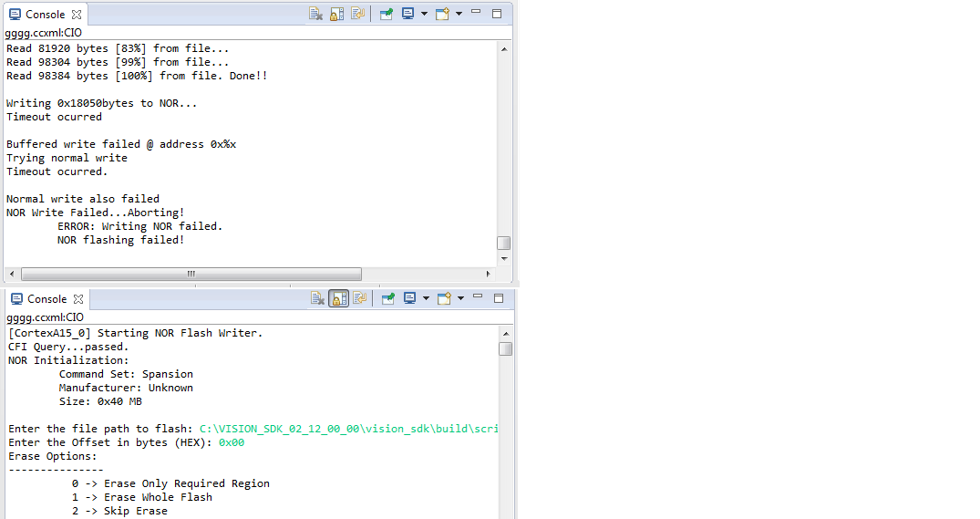Pin the top console view

[387, 14]
